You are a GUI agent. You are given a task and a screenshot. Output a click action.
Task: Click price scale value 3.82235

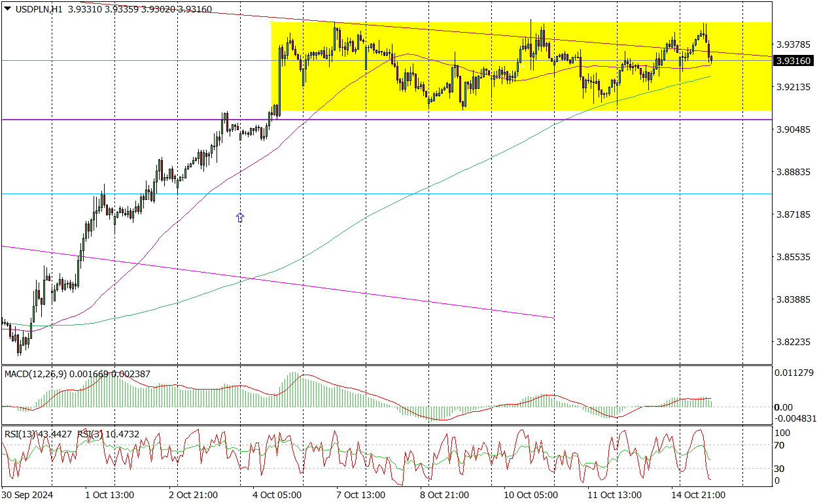(793, 342)
